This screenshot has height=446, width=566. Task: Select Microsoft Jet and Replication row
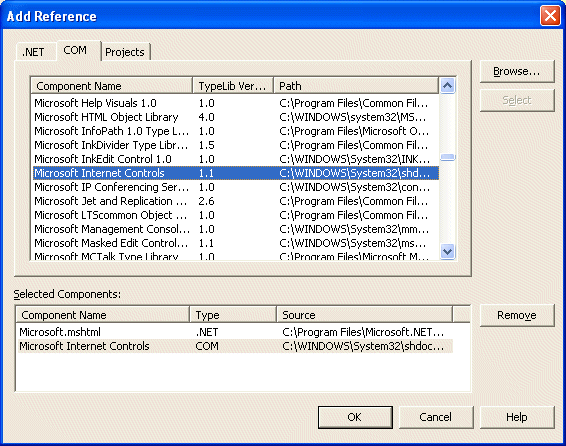coord(236,201)
